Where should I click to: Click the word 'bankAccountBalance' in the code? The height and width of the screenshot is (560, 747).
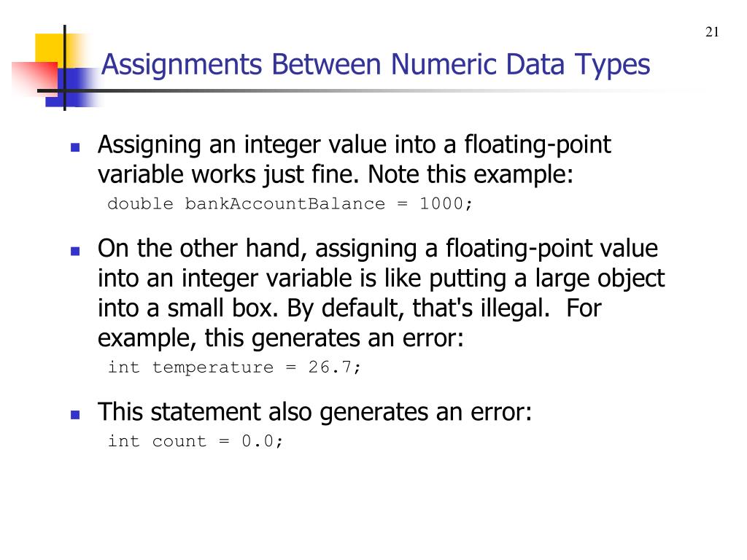[x=285, y=204]
